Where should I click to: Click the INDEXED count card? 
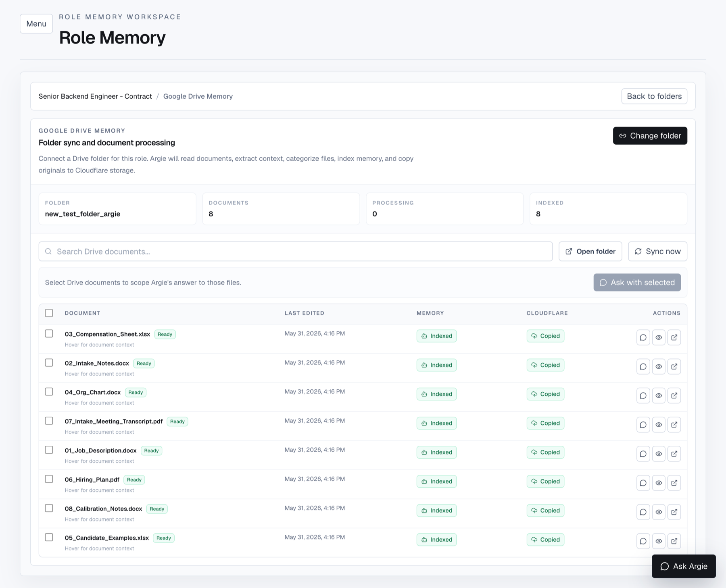pyautogui.click(x=608, y=209)
